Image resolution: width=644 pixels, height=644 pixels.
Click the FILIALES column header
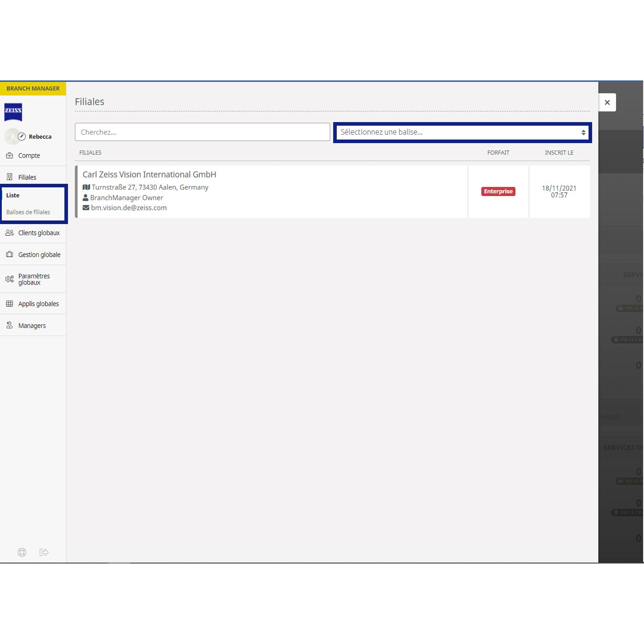coord(90,153)
